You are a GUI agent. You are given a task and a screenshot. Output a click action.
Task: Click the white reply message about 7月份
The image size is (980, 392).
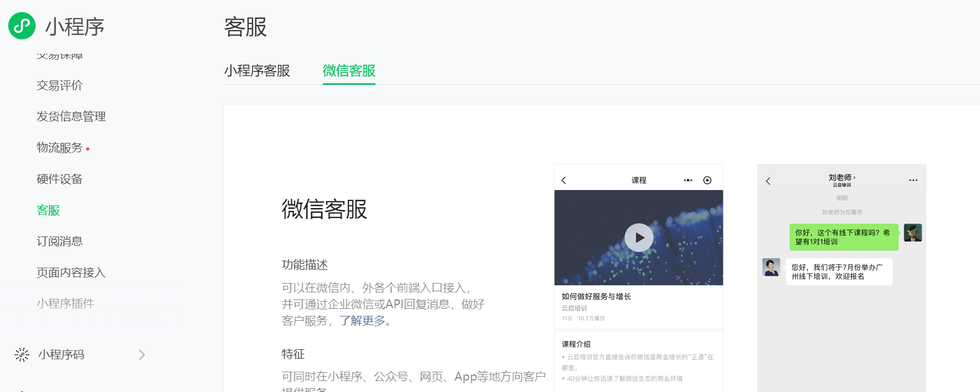coord(839,272)
